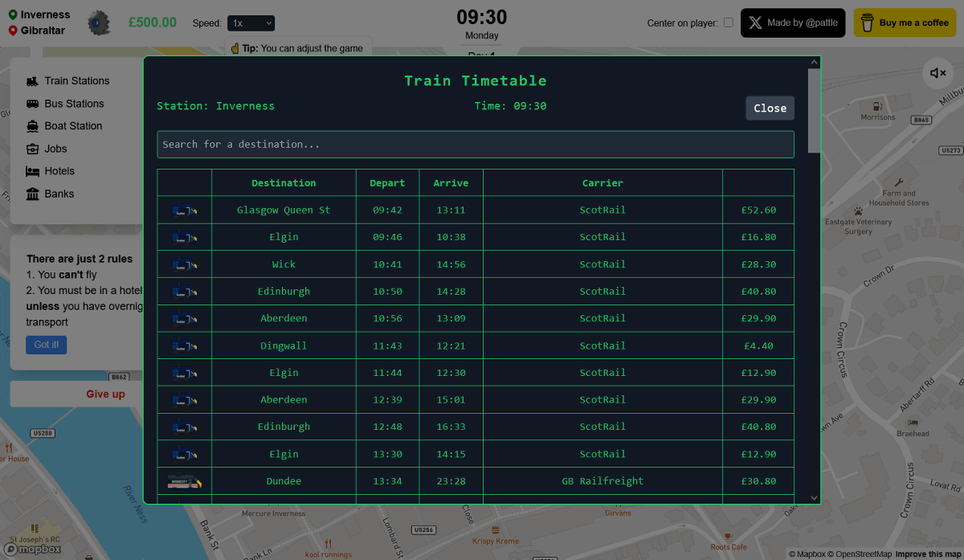Enable the Center on player checkbox
Image resolution: width=964 pixels, height=560 pixels.
pos(729,22)
